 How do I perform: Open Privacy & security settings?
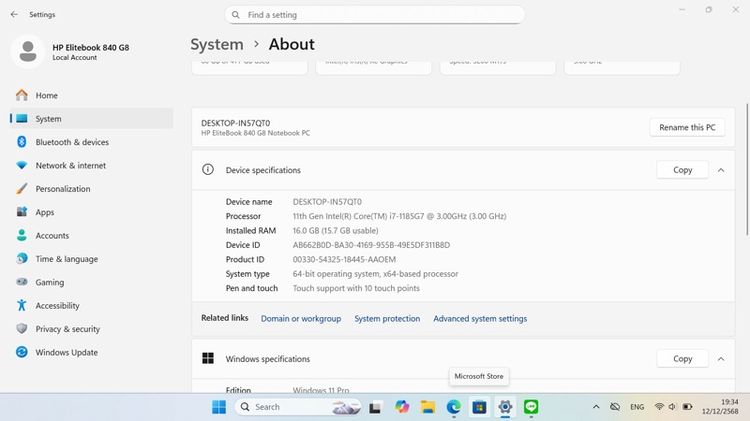(x=67, y=329)
